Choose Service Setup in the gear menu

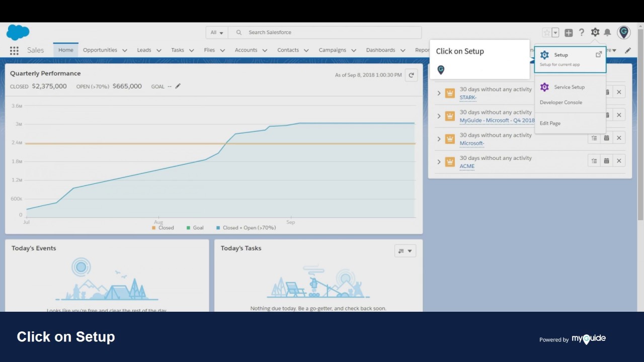[569, 87]
